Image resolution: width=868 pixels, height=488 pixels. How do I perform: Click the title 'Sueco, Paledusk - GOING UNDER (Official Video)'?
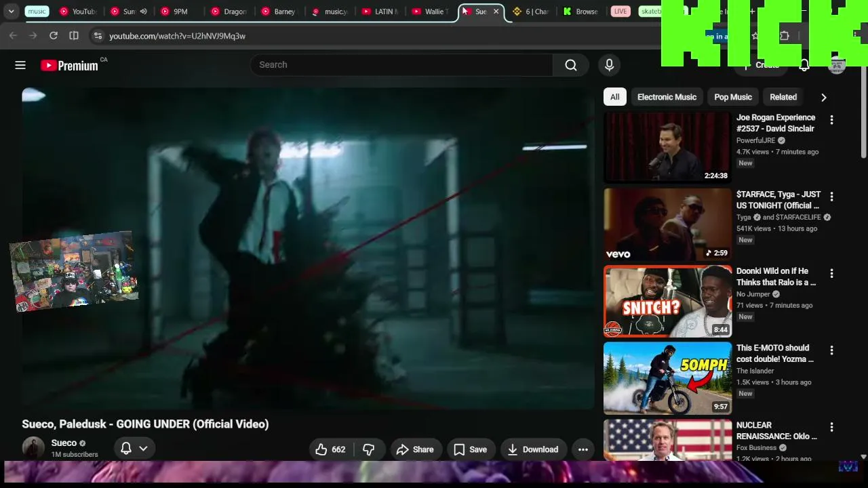pyautogui.click(x=145, y=424)
